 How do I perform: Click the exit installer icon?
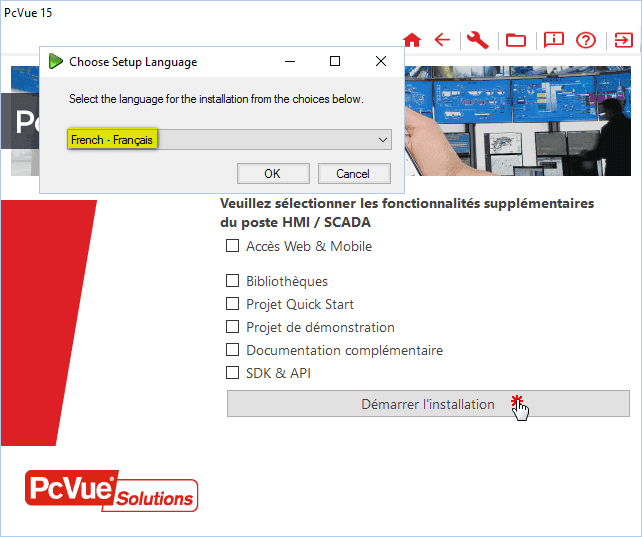pyautogui.click(x=623, y=40)
